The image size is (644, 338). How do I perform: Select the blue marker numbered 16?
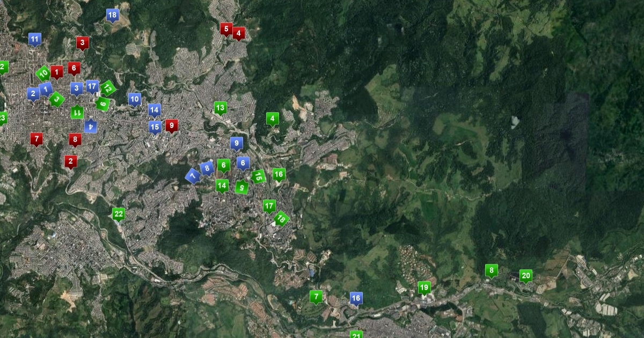356,298
